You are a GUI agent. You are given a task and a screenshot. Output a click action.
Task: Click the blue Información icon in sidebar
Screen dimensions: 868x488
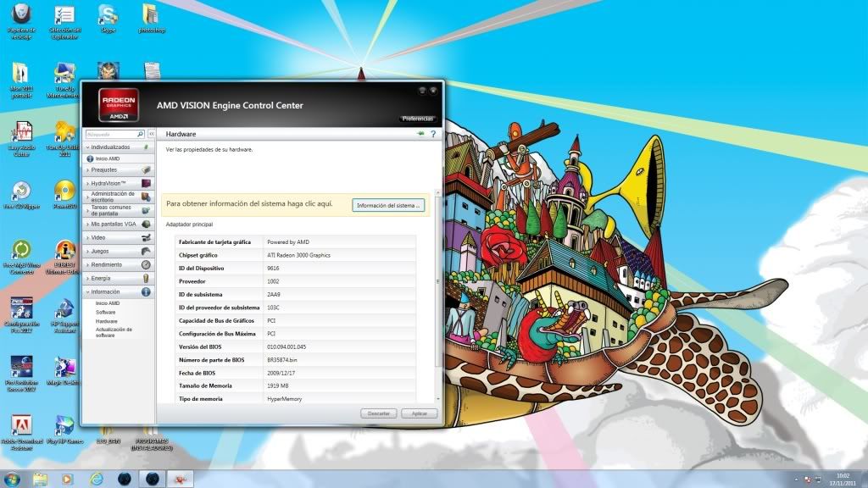[x=146, y=291]
